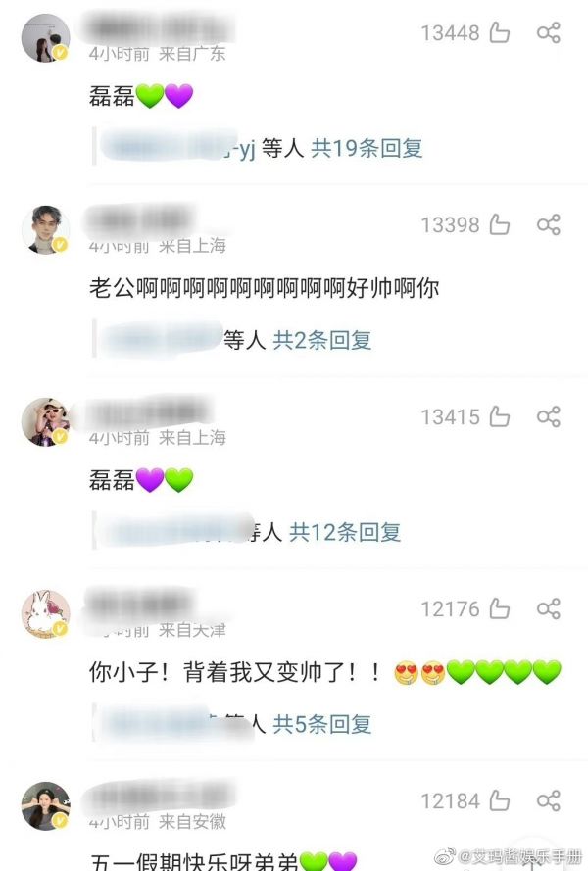Like the comment with 12184 likes
The height and width of the screenshot is (871, 588).
[499, 801]
